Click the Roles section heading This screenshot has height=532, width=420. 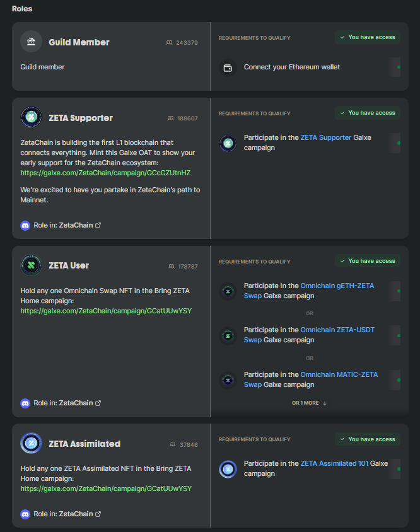22,9
